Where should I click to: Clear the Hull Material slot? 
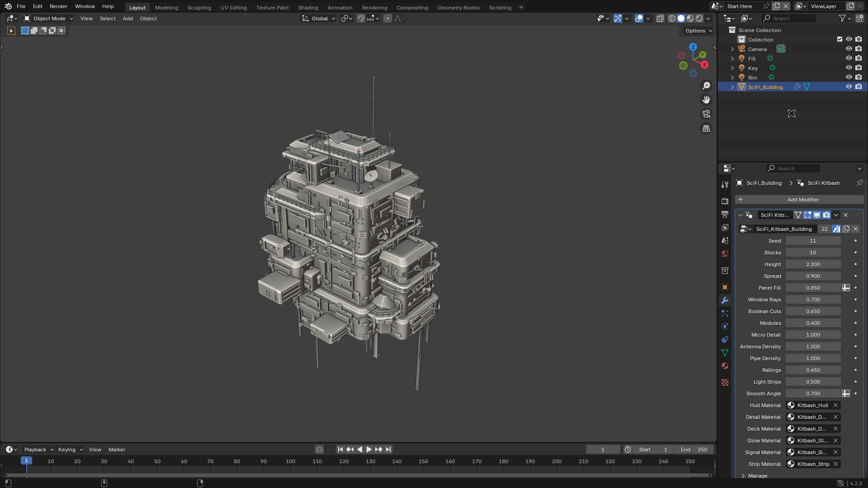(x=835, y=405)
